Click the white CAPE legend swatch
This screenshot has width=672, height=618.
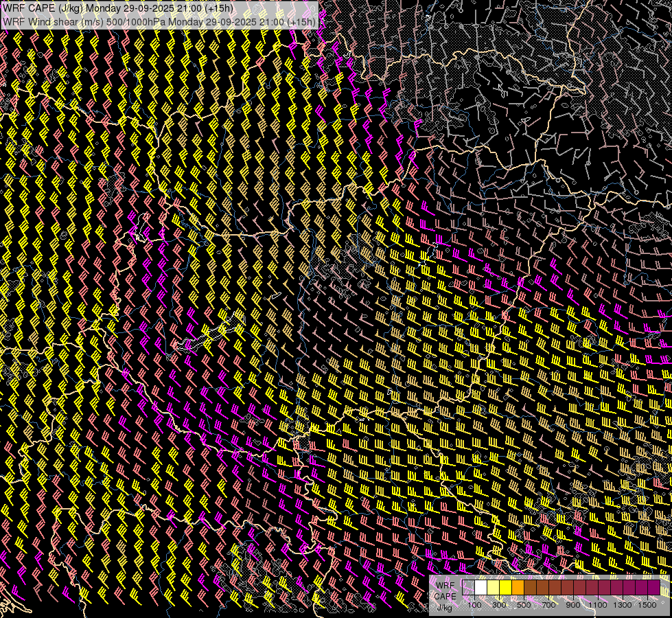(x=480, y=587)
